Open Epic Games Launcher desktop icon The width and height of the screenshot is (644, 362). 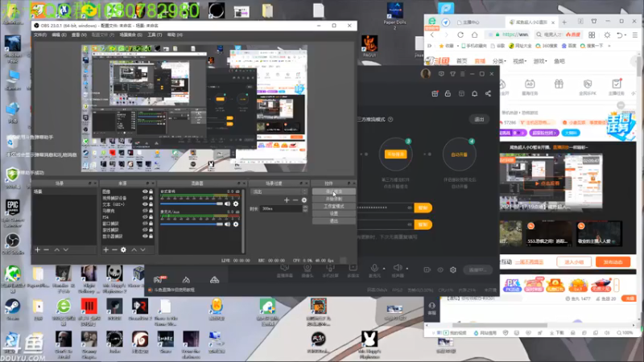pos(13,212)
